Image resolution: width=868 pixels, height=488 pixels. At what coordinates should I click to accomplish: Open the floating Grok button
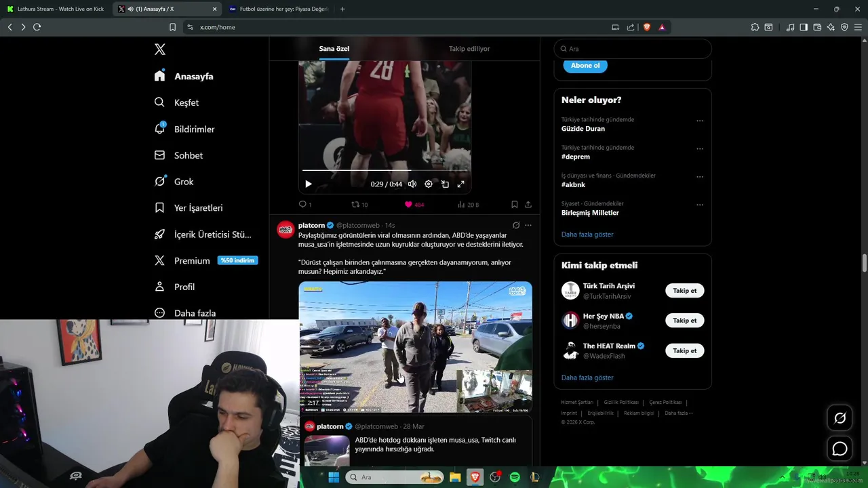(840, 418)
